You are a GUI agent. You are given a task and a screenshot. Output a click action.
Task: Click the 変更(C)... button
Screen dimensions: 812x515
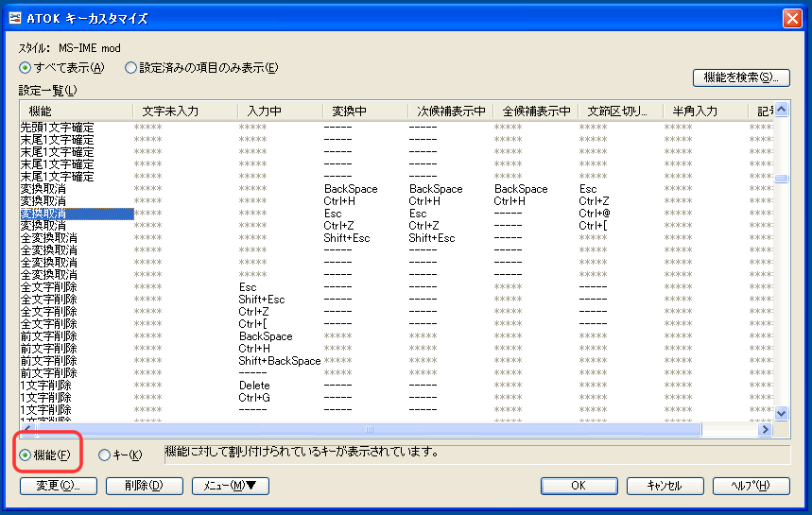pos(59,486)
